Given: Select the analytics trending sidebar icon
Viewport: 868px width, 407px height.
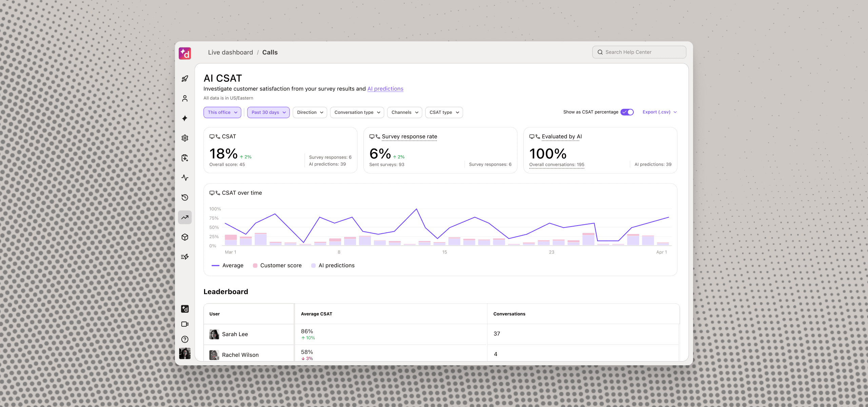Looking at the screenshot, I should click(x=185, y=217).
